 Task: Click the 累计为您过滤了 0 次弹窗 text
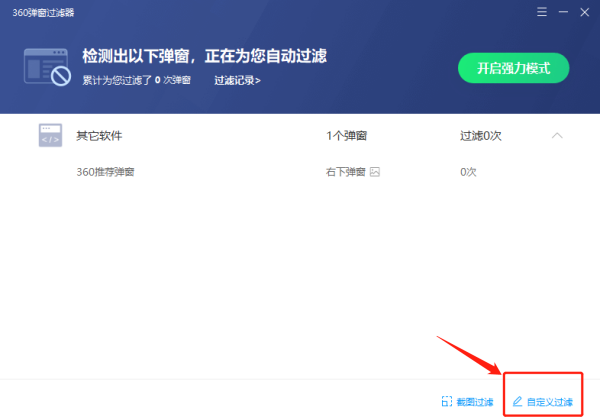click(x=137, y=80)
